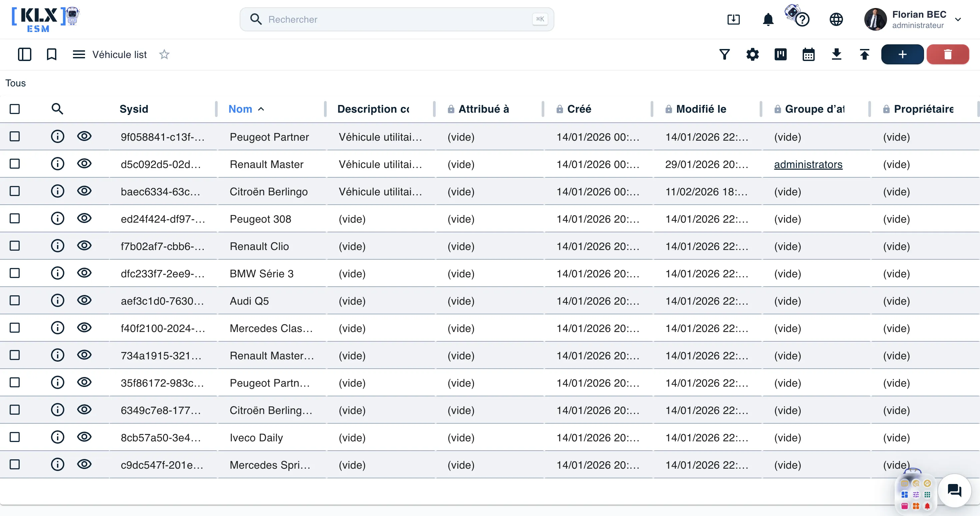
Task: Sort by the Attribué à column header
Action: pyautogui.click(x=484, y=109)
